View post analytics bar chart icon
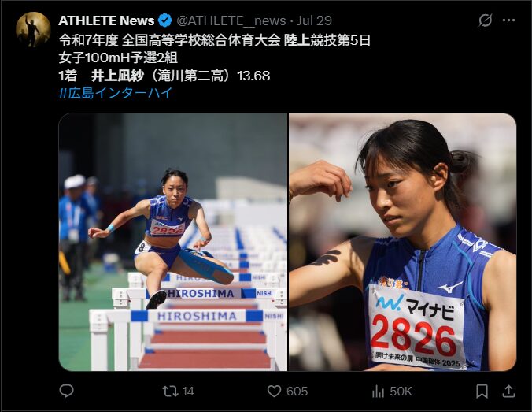This screenshot has height=412, width=532. click(378, 392)
